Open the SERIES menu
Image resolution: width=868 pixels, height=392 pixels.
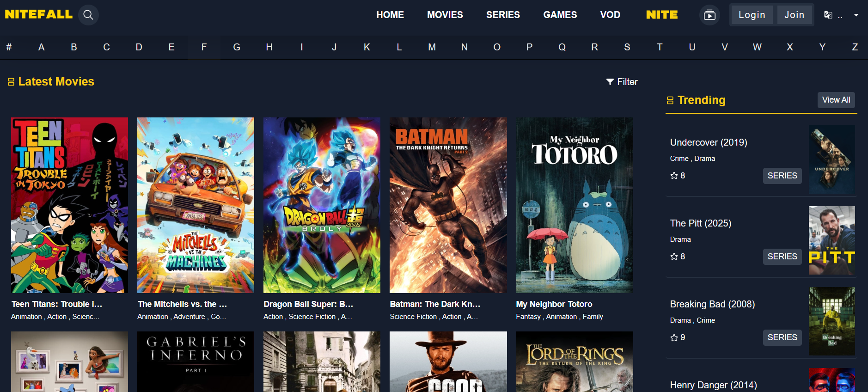(503, 15)
